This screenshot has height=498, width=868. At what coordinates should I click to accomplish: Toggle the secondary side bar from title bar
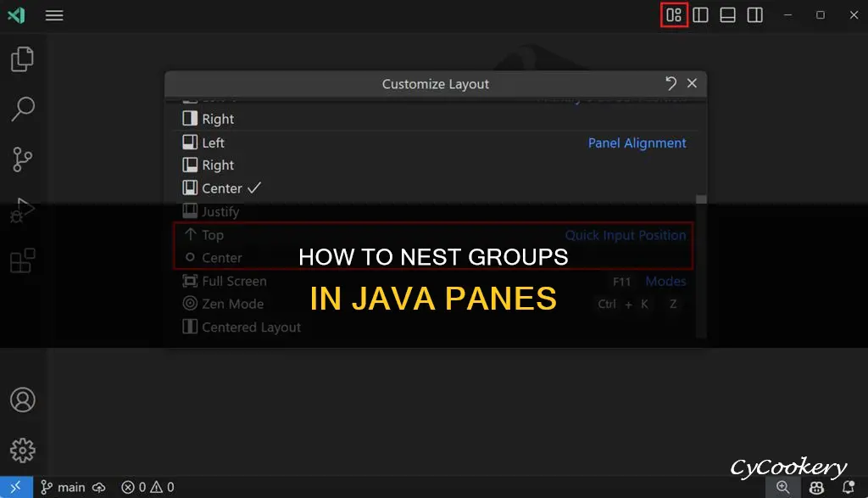[754, 15]
